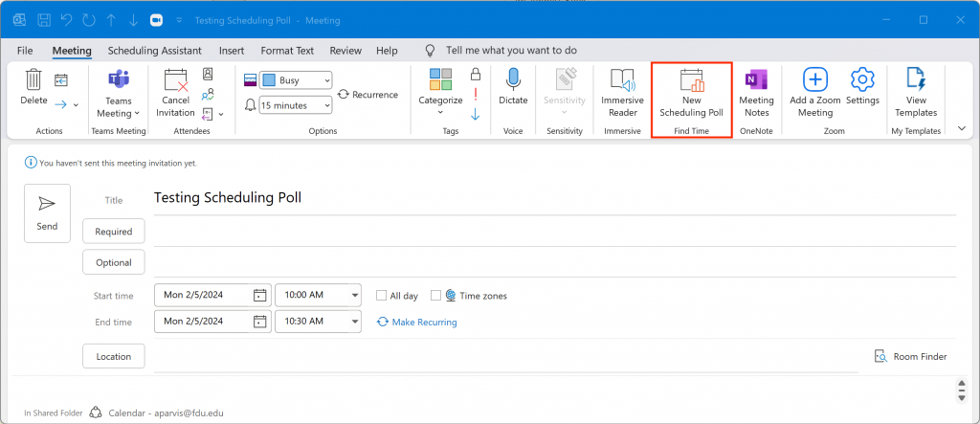
Task: Expand the Busy show-as dropdown
Action: tap(326, 80)
